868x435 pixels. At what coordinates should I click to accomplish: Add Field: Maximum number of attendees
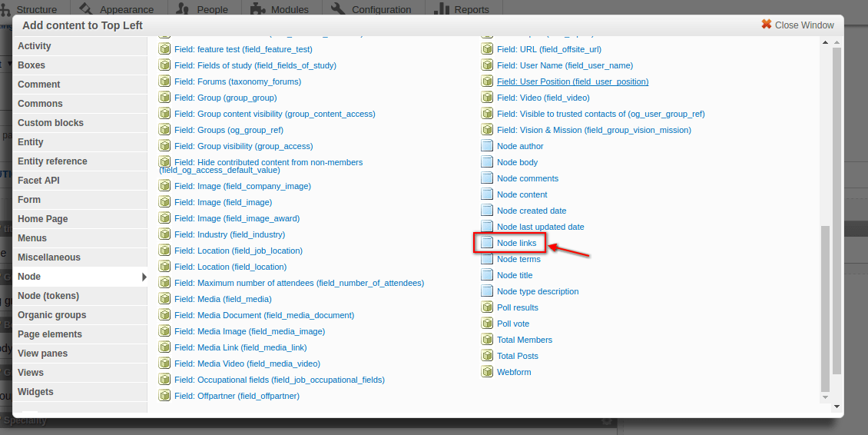[299, 283]
